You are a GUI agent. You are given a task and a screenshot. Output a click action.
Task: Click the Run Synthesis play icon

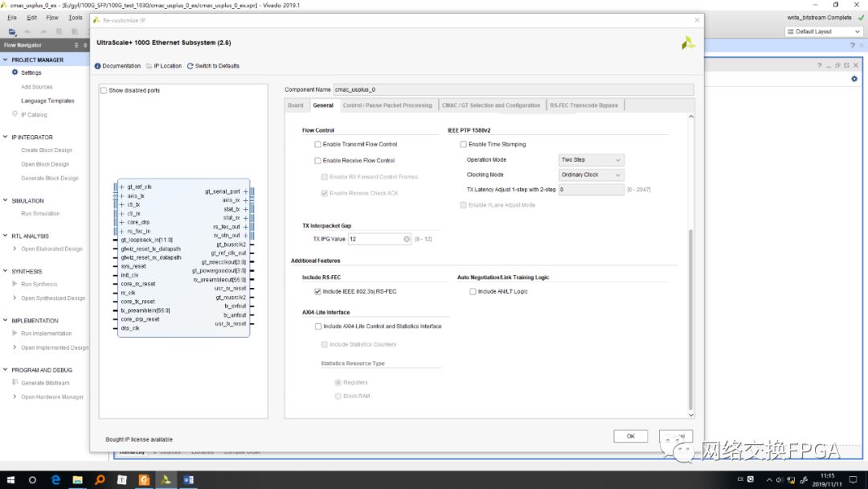tap(15, 284)
